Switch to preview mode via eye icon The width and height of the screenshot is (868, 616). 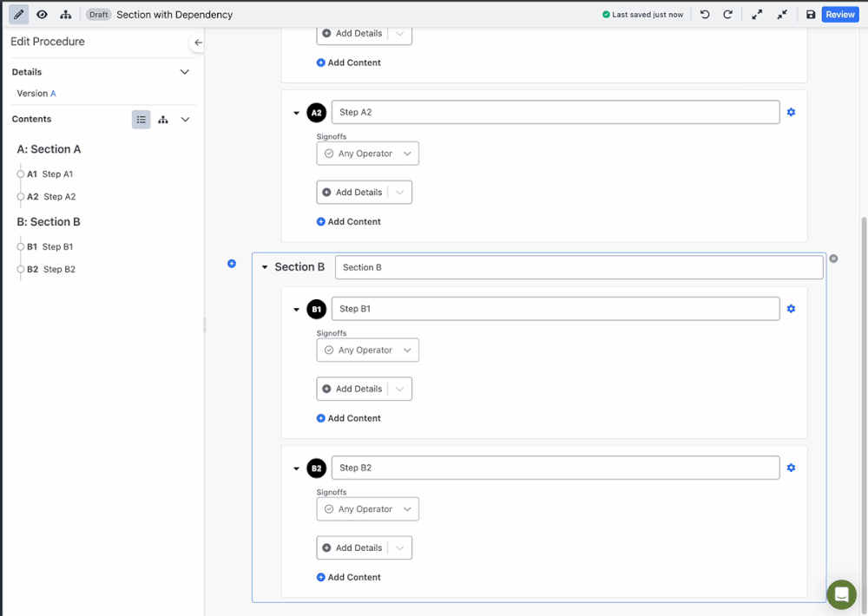[42, 14]
